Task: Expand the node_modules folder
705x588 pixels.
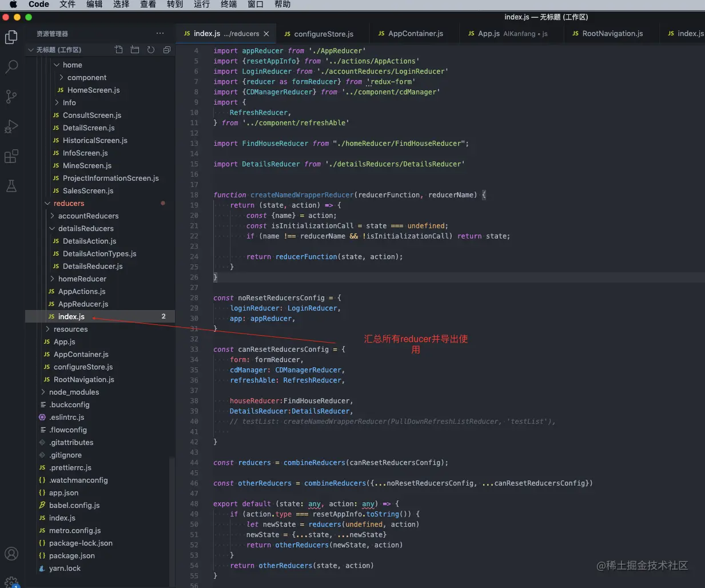Action: [74, 392]
